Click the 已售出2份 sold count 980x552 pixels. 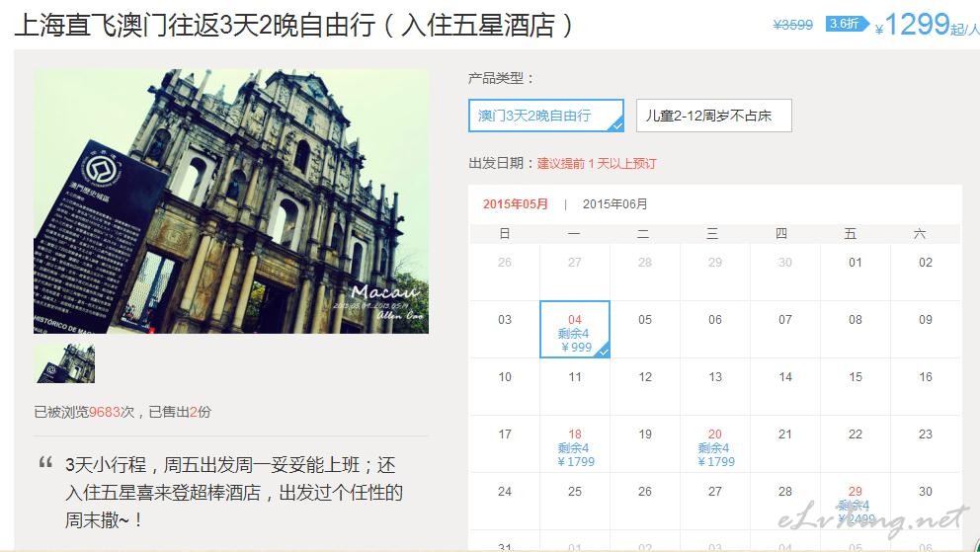click(x=180, y=412)
